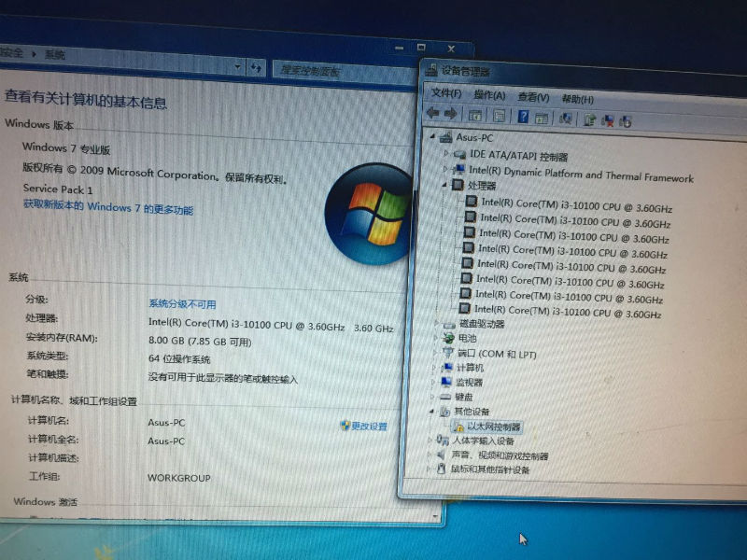Viewport: 747px width, 560px height.
Task: Collapse the 其他设备 node
Action: point(431,411)
